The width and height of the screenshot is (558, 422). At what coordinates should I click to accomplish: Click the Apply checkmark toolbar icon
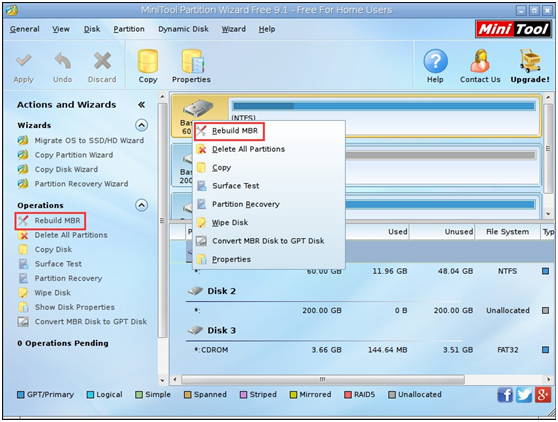click(x=23, y=61)
